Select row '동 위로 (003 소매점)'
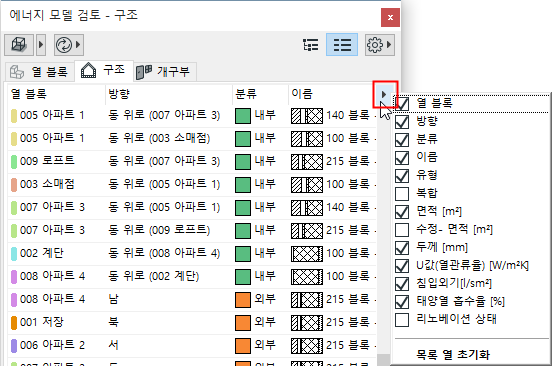 pos(192,139)
